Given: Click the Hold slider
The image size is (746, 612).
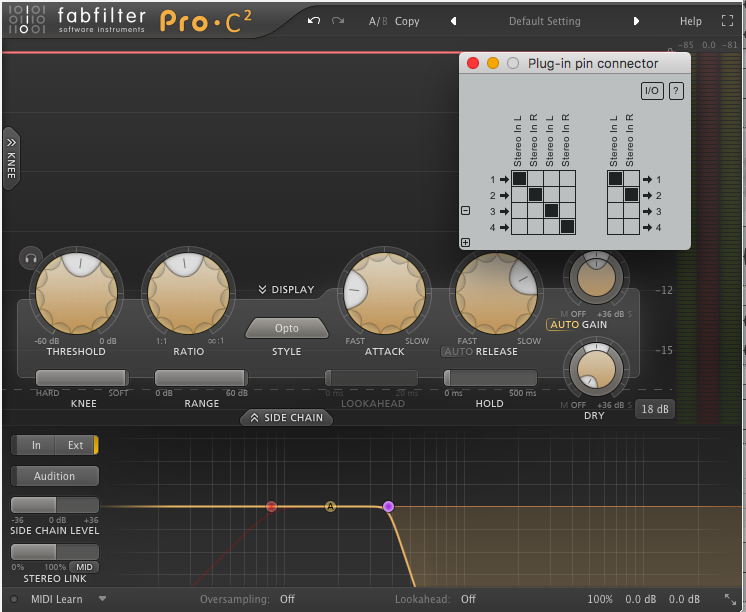Looking at the screenshot, I should point(491,378).
